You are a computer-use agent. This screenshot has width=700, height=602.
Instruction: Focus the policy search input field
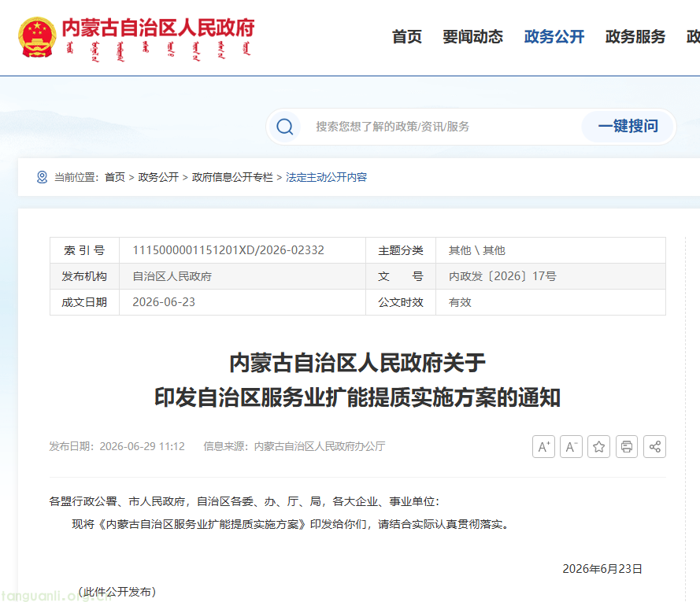click(442, 127)
